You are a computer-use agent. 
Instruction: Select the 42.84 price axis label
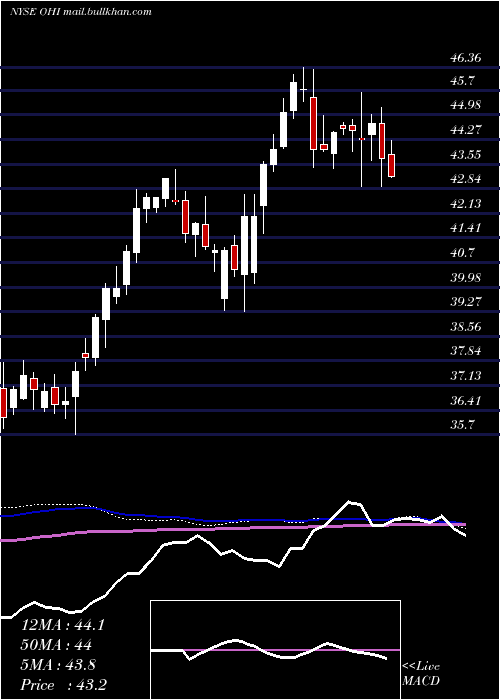(466, 179)
